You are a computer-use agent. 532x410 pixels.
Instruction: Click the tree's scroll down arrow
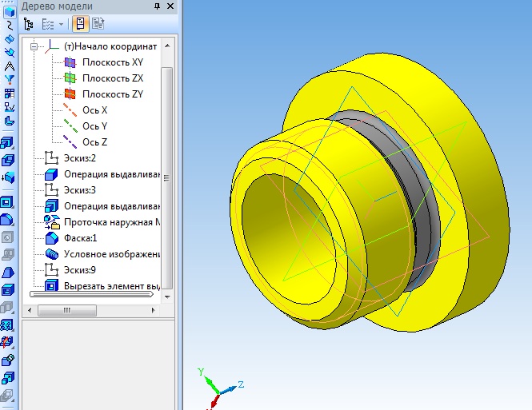167,297
